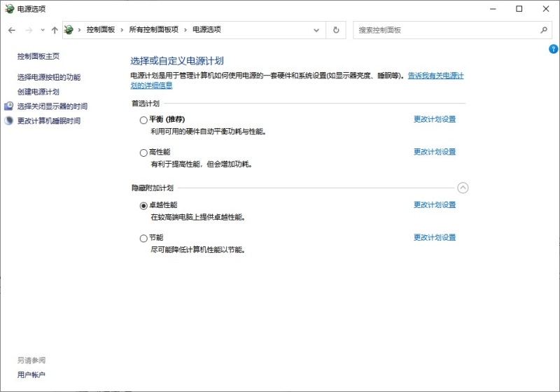Viewport: 560px width, 392px height.
Task: Click the display-off time monitor icon
Action: [x=8, y=106]
